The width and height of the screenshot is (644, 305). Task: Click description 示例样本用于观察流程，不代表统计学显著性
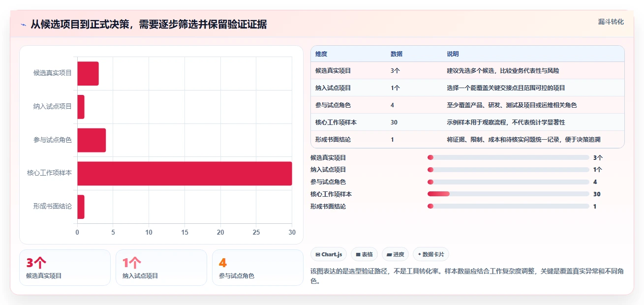pos(506,122)
